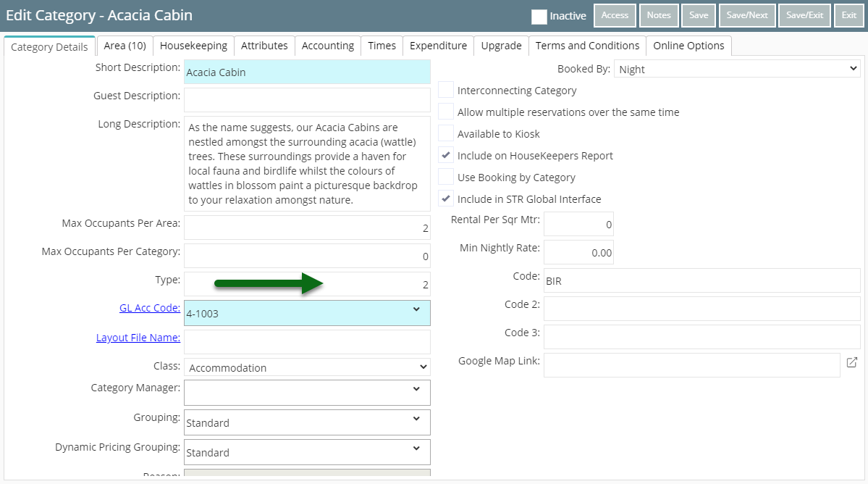The height and width of the screenshot is (484, 868).
Task: Open the Times tab
Action: (x=382, y=46)
